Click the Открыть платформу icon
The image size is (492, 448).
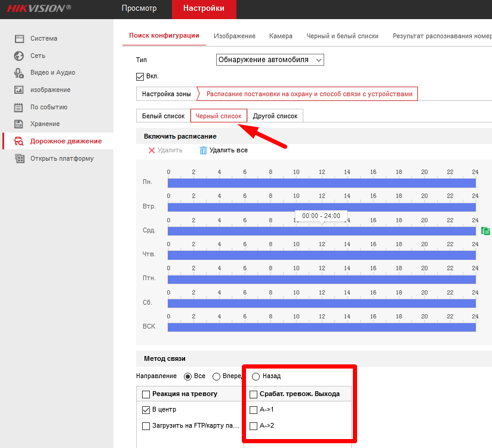point(20,158)
